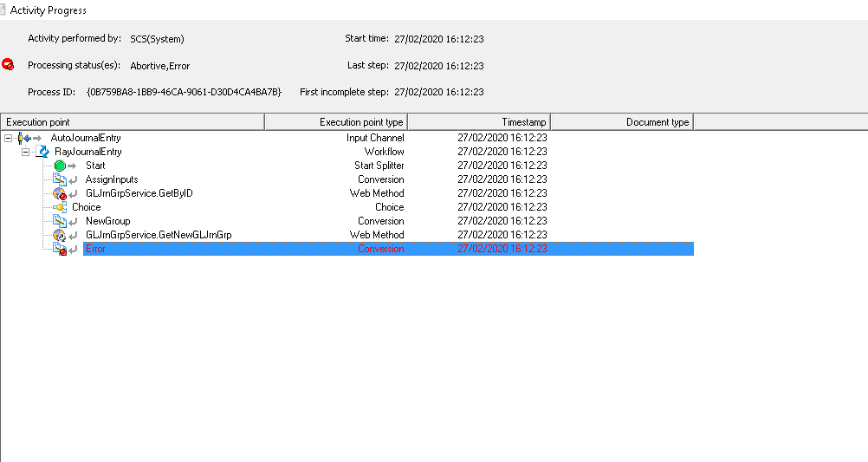Sort by Document type column header
Viewport: 868px width, 462px height.
point(622,122)
